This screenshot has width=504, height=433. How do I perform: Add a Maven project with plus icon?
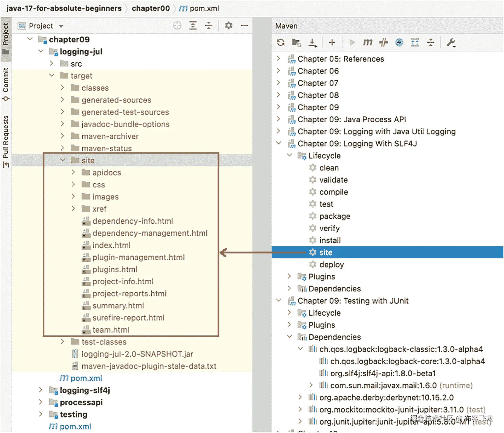click(332, 43)
